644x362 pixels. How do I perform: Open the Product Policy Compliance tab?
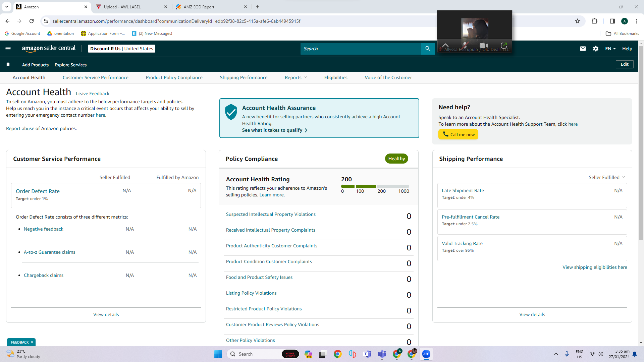pyautogui.click(x=174, y=77)
